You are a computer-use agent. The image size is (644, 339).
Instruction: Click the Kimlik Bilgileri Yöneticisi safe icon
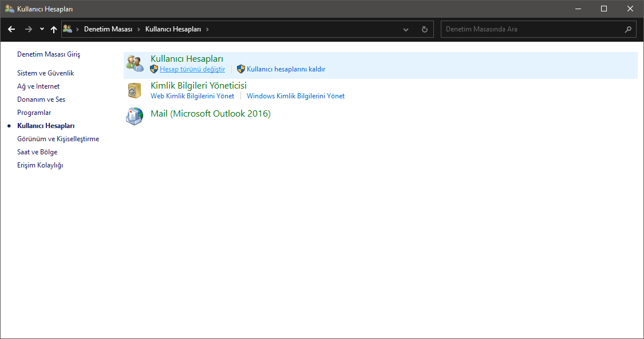pyautogui.click(x=135, y=90)
